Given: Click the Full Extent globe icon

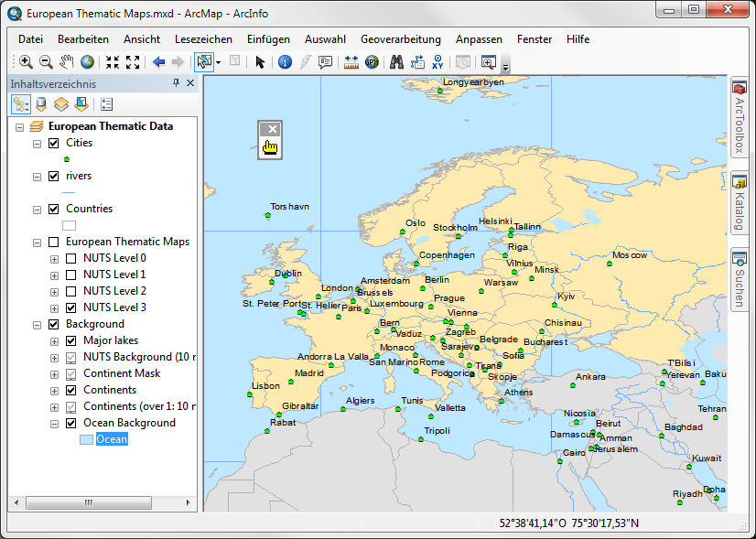Looking at the screenshot, I should [88, 62].
